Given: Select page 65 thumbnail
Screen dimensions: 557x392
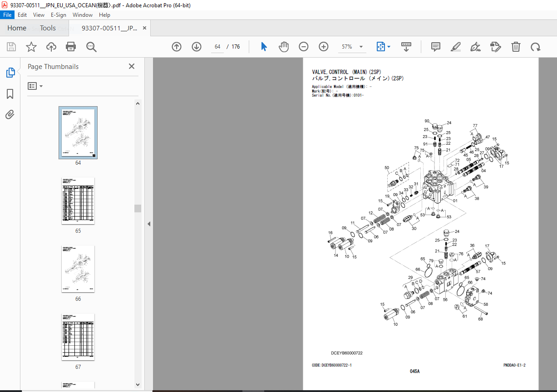Looking at the screenshot, I should coord(78,201).
